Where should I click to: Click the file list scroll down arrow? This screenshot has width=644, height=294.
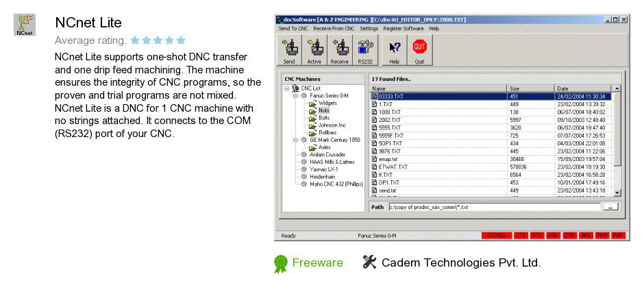[617, 192]
